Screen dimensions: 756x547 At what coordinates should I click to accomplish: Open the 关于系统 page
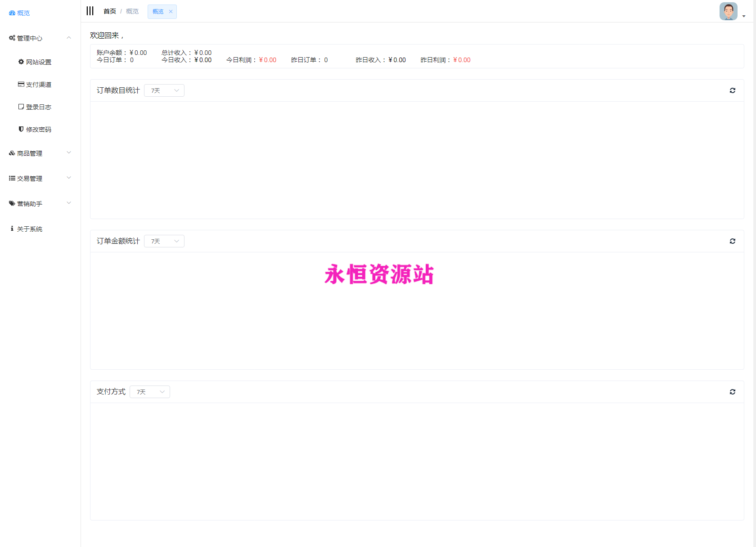click(29, 229)
